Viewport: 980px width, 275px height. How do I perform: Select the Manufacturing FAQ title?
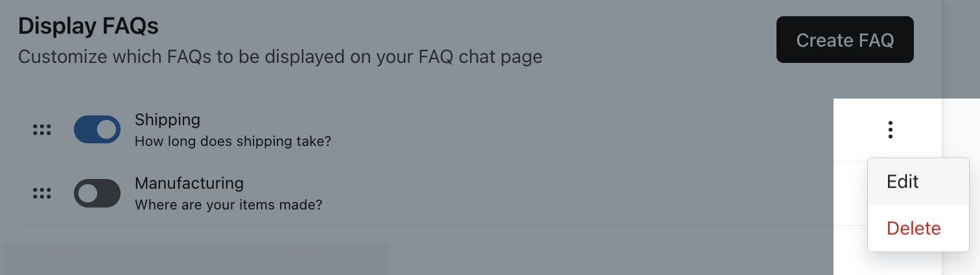(x=189, y=184)
